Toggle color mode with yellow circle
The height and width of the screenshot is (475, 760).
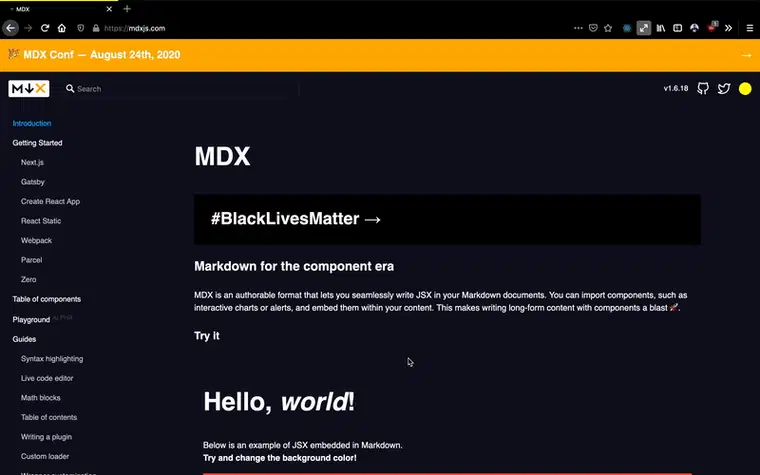[x=745, y=89]
